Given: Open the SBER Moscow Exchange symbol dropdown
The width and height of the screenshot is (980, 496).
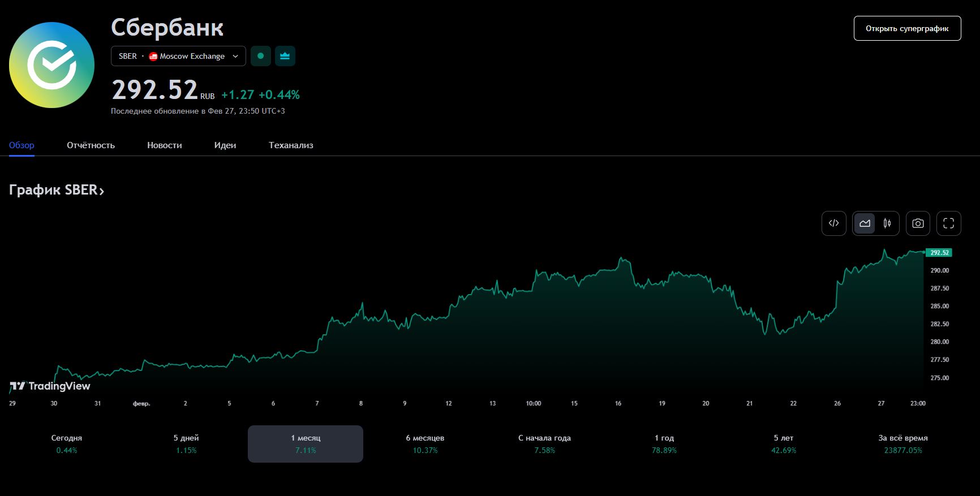Looking at the screenshot, I should [178, 56].
